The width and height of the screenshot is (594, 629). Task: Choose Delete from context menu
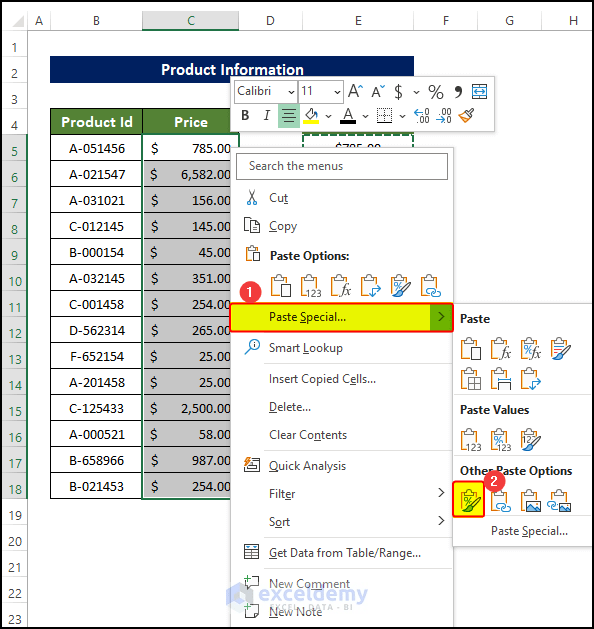[342, 407]
